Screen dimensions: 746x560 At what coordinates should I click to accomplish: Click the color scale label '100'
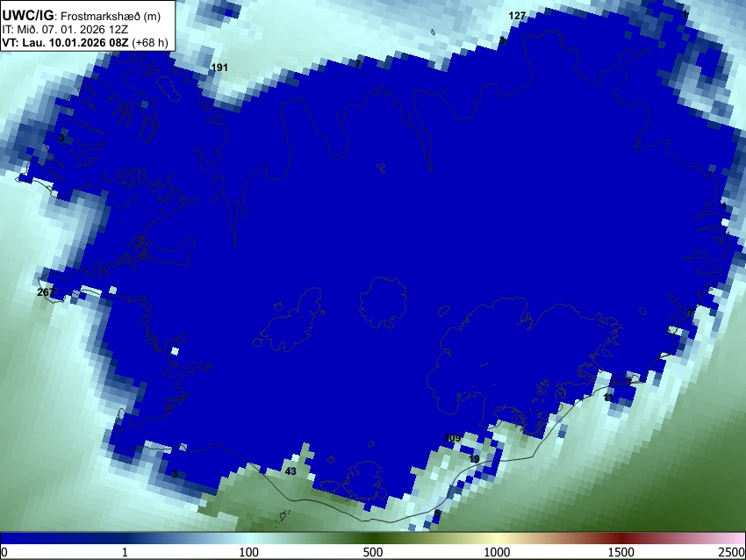pyautogui.click(x=249, y=552)
